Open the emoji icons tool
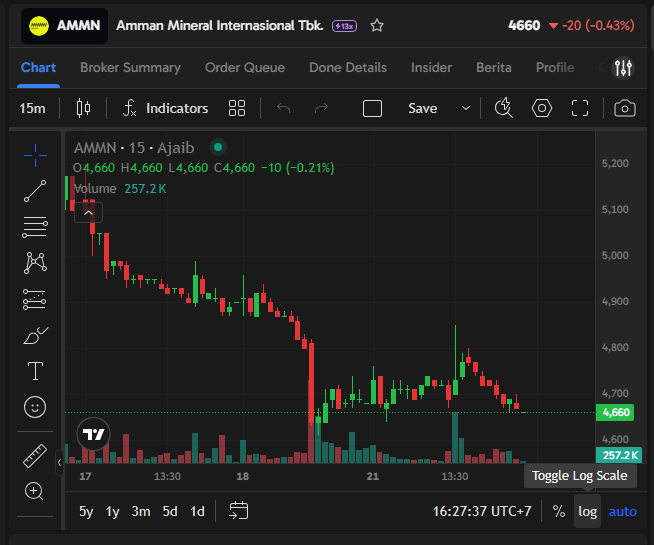The height and width of the screenshot is (545, 654). click(x=35, y=407)
